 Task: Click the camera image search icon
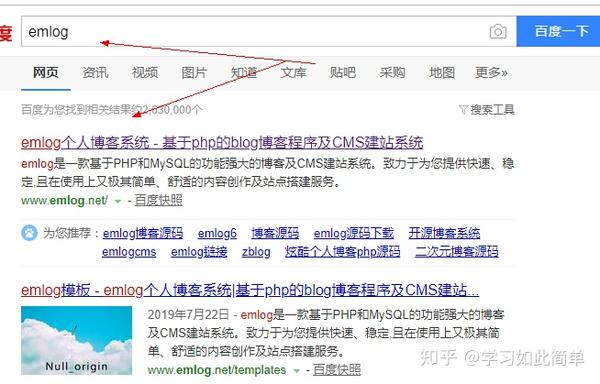tap(498, 31)
